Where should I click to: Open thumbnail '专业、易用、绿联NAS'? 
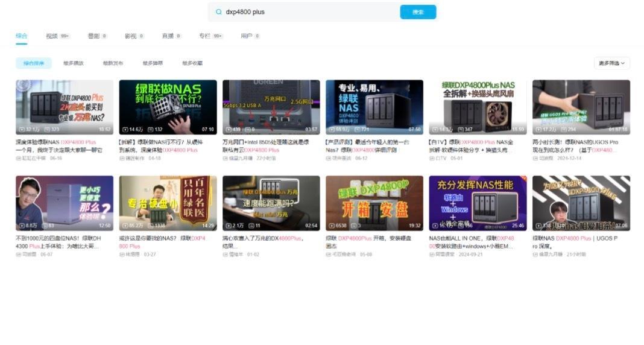click(x=374, y=107)
